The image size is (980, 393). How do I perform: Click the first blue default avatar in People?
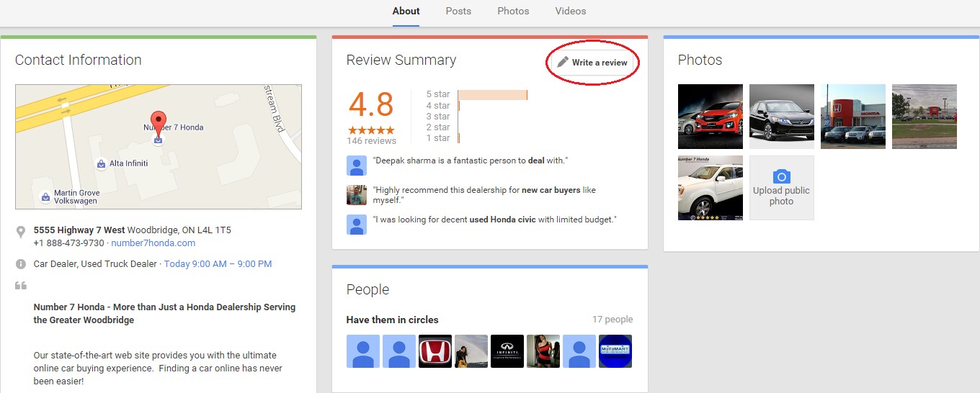point(363,351)
